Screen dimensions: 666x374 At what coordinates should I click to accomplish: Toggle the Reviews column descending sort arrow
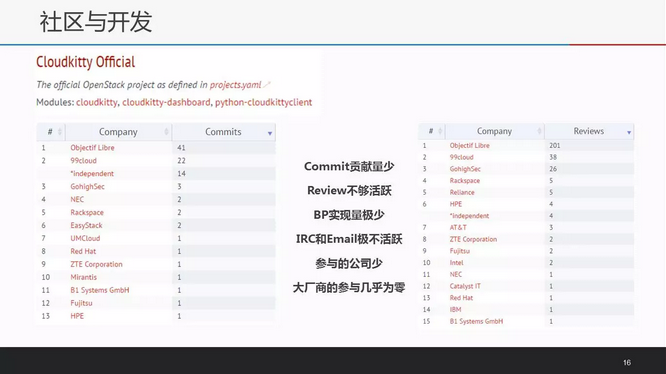(629, 132)
